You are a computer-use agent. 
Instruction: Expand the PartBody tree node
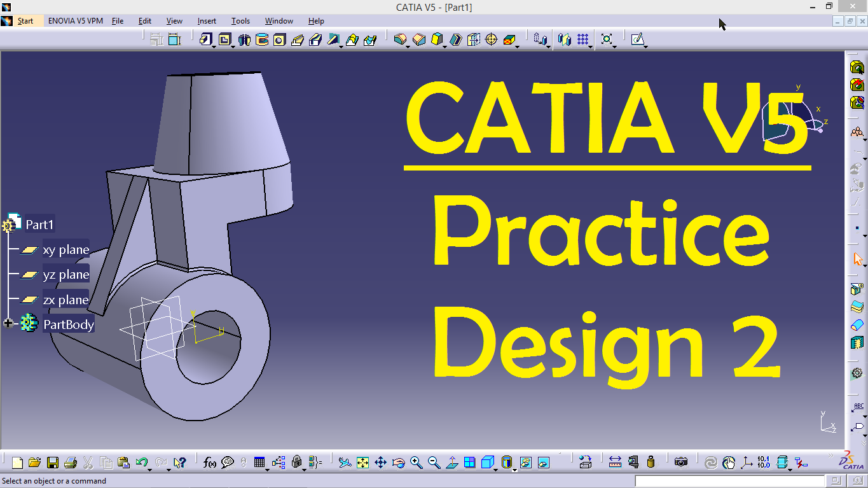8,324
